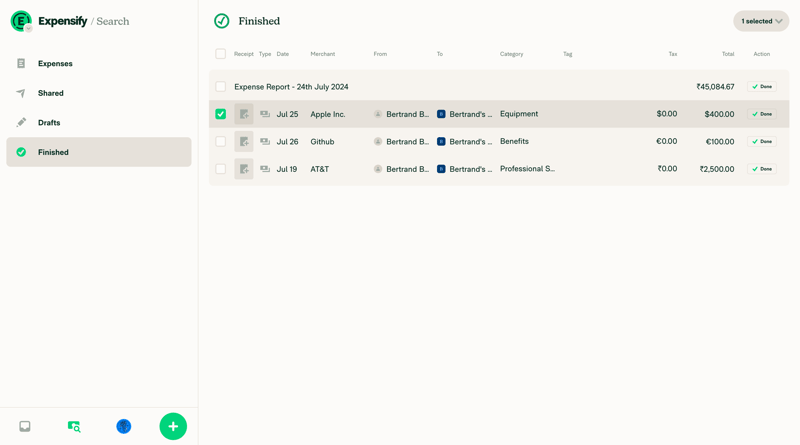Check the AT&T expense checkbox

pos(220,169)
